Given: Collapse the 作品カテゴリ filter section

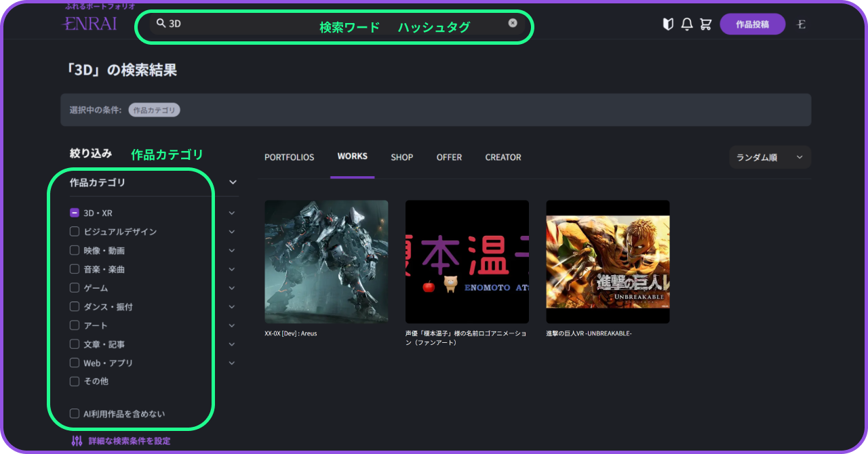Looking at the screenshot, I should (x=233, y=182).
